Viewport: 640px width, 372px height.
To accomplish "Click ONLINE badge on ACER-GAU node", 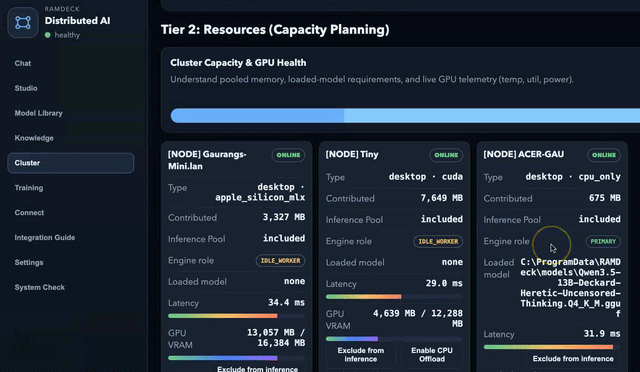I will pyautogui.click(x=604, y=155).
